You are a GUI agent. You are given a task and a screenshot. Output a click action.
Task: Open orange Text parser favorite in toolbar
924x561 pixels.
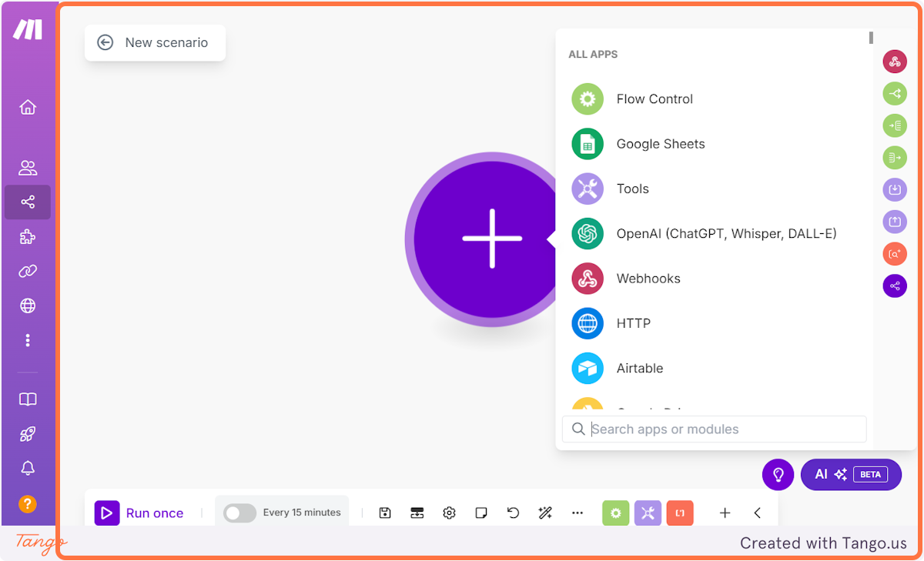pos(680,513)
